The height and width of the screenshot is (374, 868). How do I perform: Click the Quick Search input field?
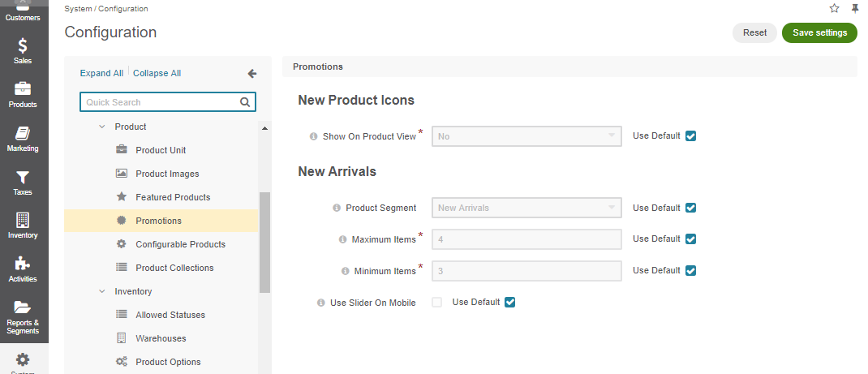click(161, 102)
